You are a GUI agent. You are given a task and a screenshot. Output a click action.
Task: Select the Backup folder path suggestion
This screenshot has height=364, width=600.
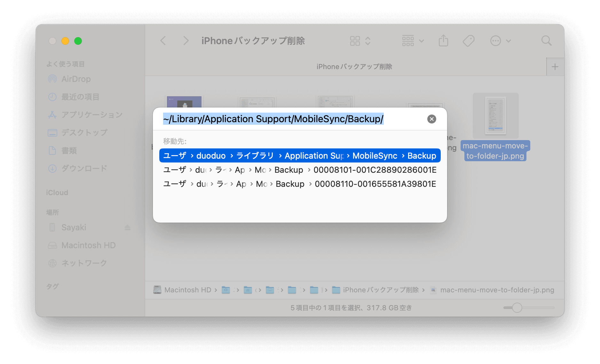coord(300,156)
